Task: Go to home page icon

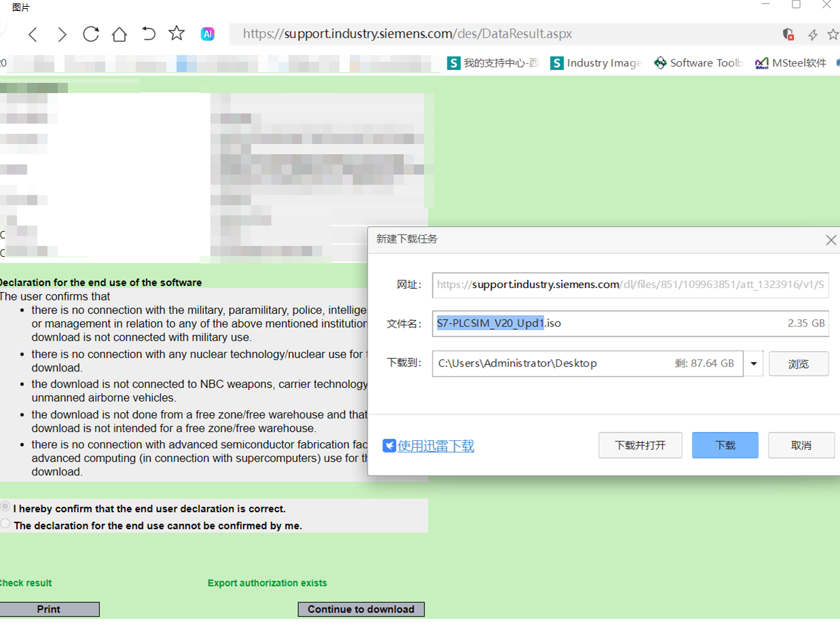Action: click(x=120, y=34)
